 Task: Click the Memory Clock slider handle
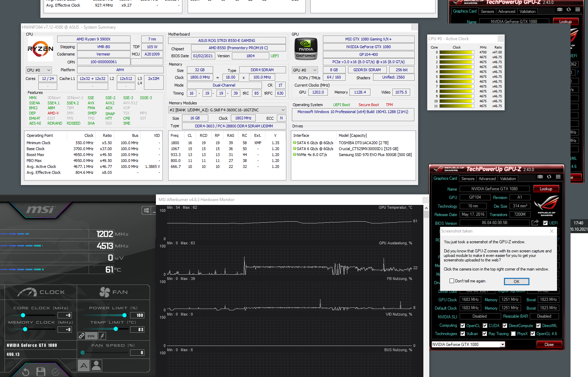pos(25,329)
